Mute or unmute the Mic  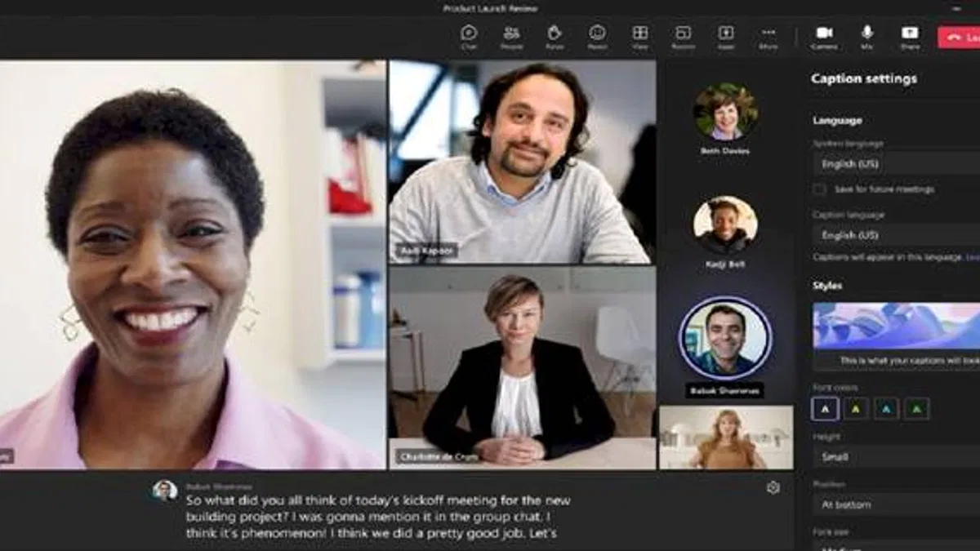867,37
